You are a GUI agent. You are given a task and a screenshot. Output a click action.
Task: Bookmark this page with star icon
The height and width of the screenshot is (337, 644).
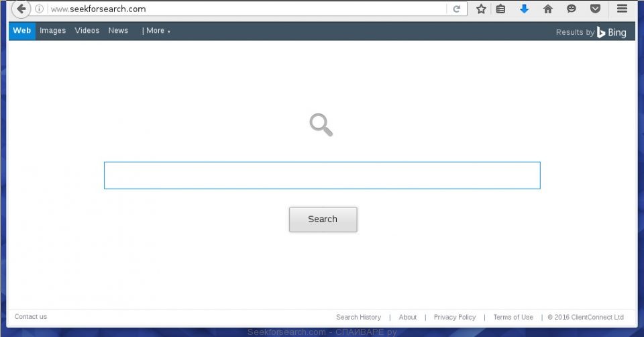481,9
